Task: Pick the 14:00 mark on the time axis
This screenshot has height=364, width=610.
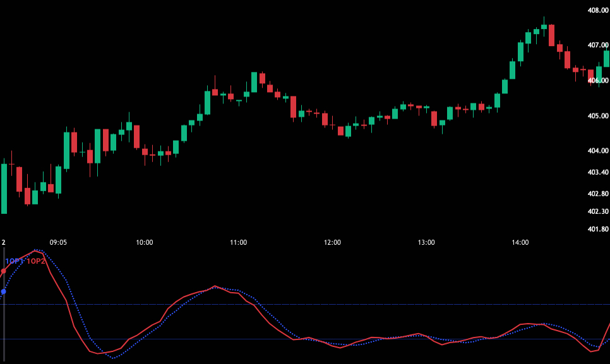Action: 520,242
